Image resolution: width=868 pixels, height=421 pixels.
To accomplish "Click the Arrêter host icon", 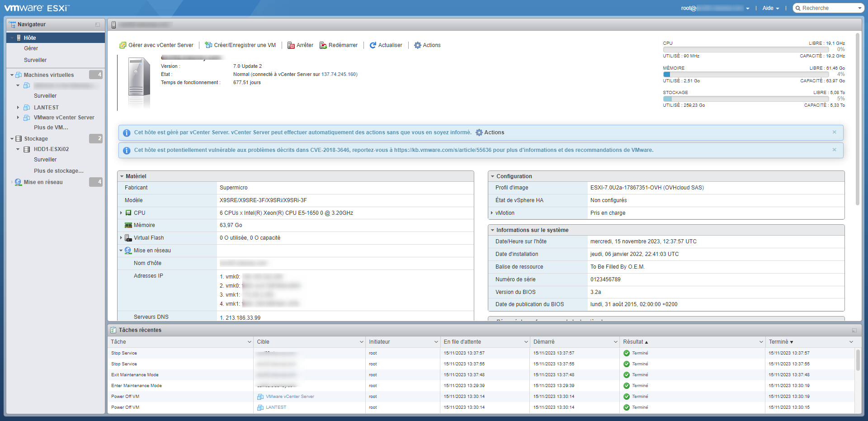I will (291, 45).
